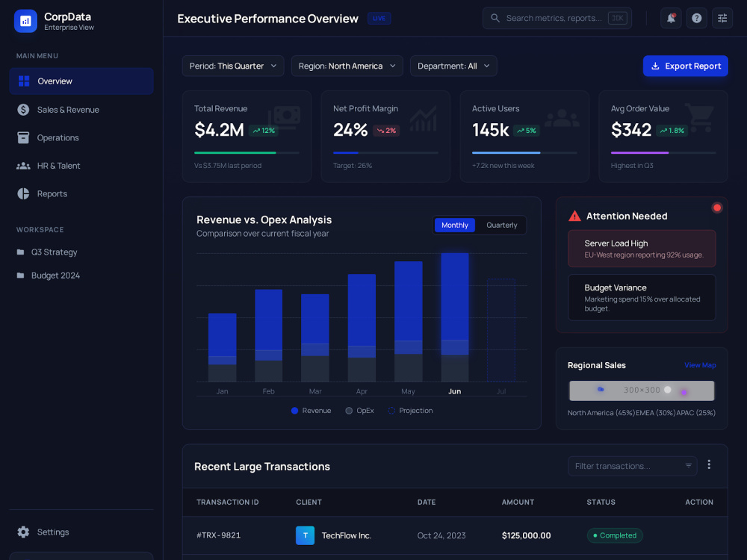Open the Period: This Quarter dropdown
The width and height of the screenshot is (747, 560).
233,66
